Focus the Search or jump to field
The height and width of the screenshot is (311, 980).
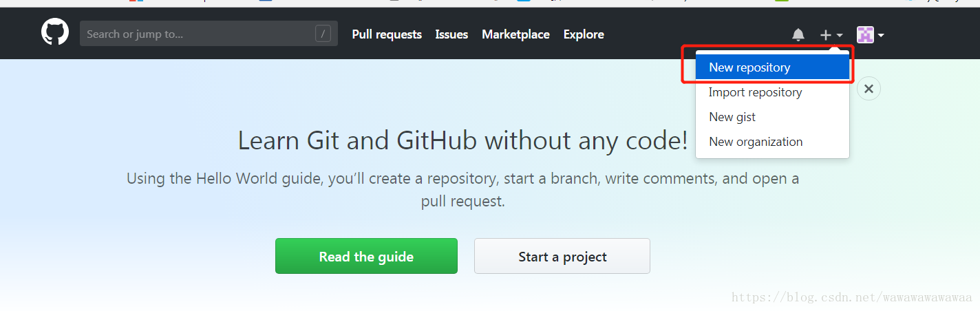[209, 34]
